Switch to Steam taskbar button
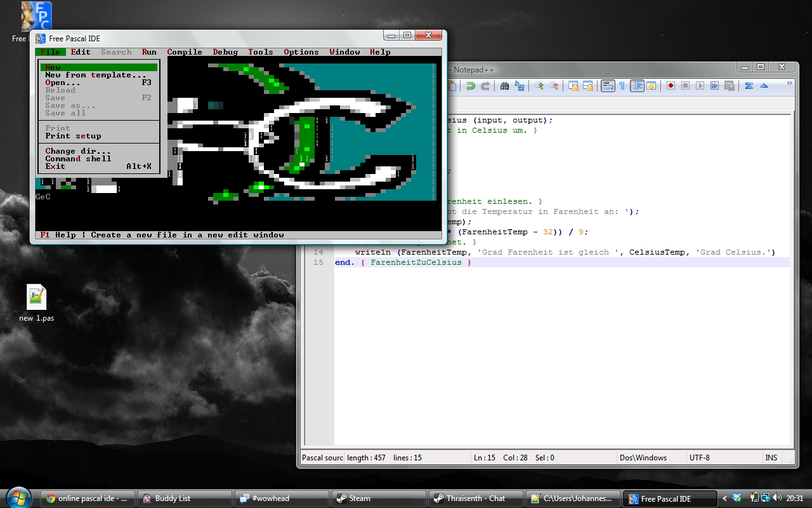The image size is (812, 508). point(378,498)
